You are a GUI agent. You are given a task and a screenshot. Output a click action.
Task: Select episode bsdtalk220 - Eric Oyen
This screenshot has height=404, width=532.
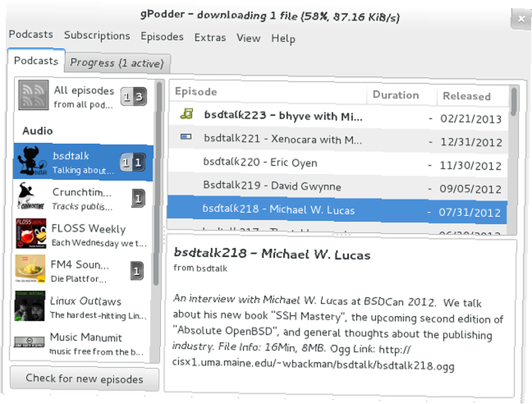(x=338, y=163)
